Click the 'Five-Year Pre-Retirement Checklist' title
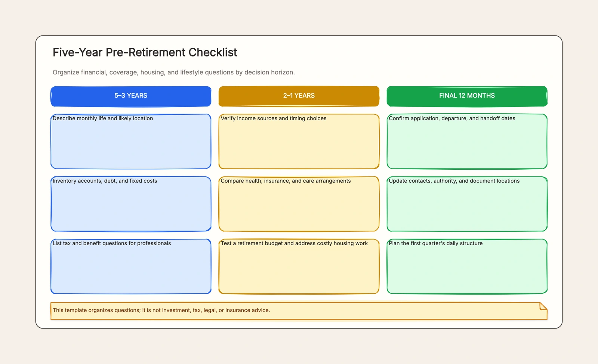598x364 pixels. click(145, 52)
